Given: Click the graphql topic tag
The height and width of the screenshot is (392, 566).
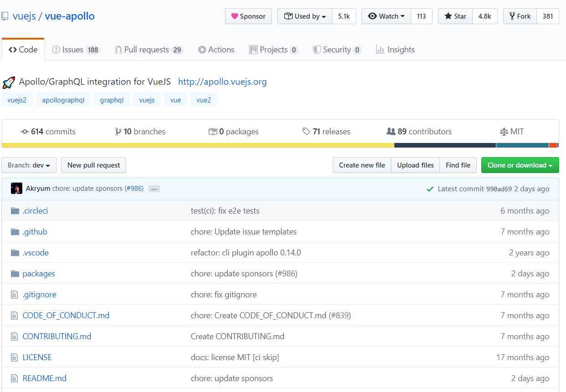Looking at the screenshot, I should pos(112,100).
